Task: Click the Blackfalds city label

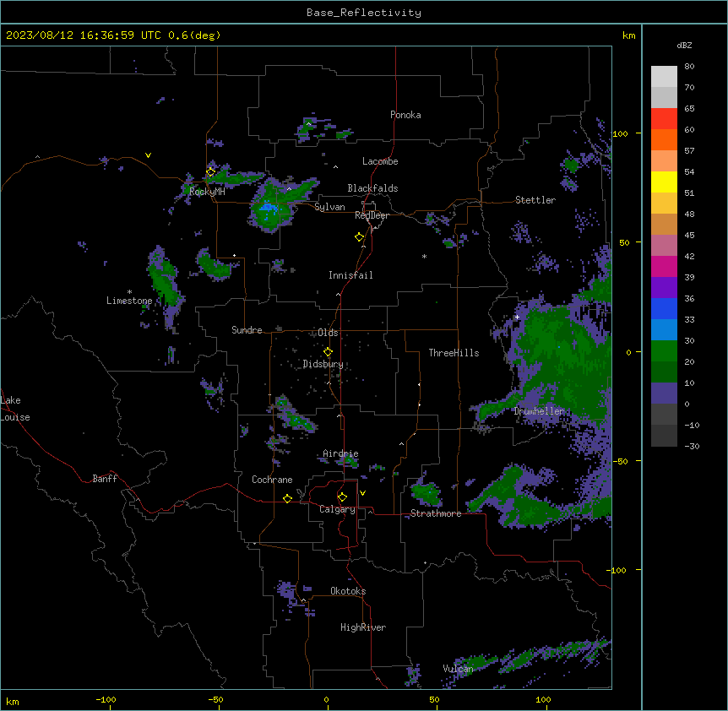Action: click(372, 188)
